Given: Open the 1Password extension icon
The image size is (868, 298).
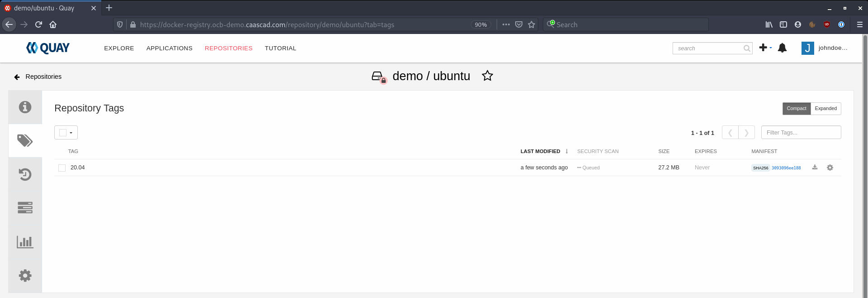Looking at the screenshot, I should (x=841, y=24).
